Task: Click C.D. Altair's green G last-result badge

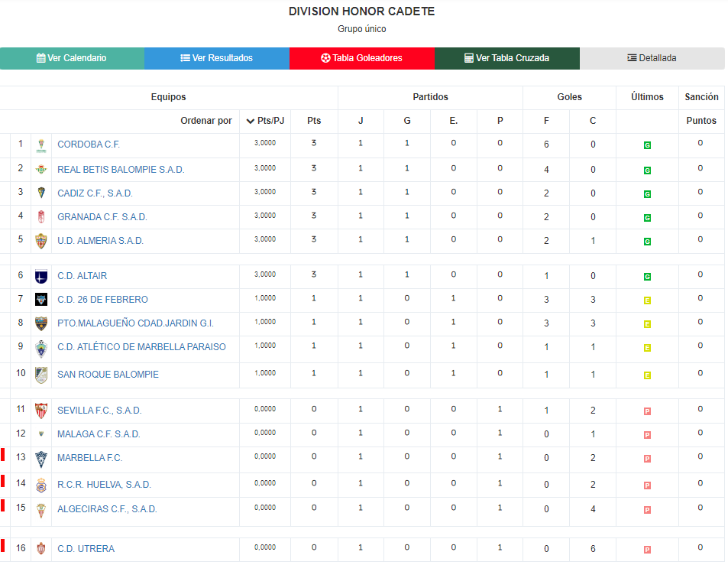Action: pos(647,277)
